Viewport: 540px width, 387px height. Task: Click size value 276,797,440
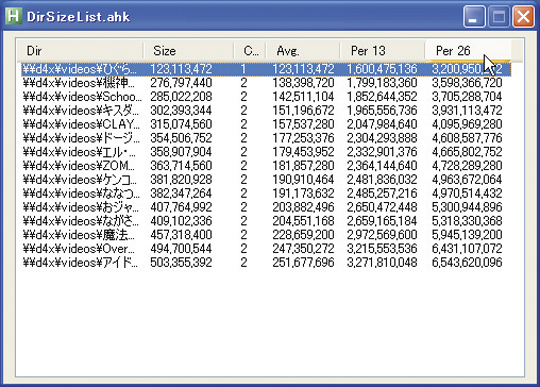pyautogui.click(x=181, y=83)
